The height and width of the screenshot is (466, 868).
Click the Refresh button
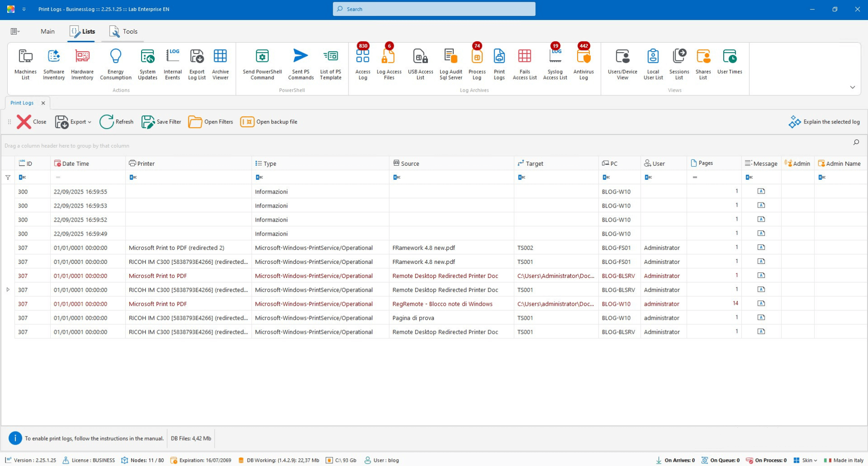tap(117, 122)
